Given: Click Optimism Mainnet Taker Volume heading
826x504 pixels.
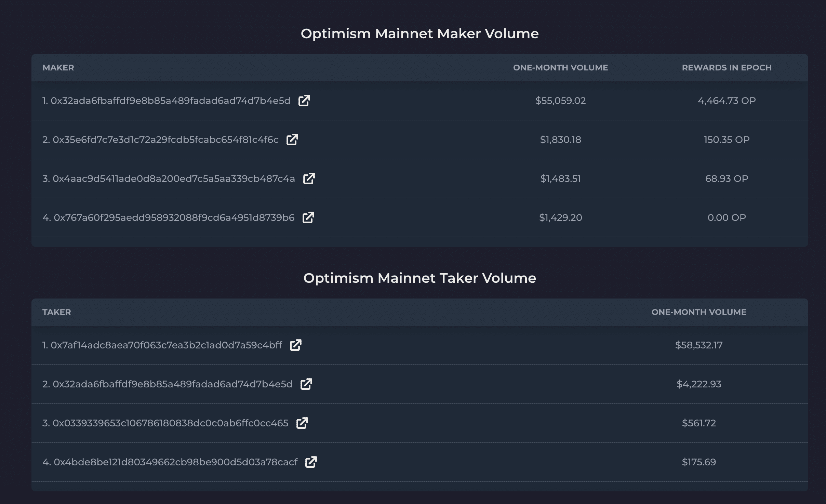Looking at the screenshot, I should (x=419, y=278).
